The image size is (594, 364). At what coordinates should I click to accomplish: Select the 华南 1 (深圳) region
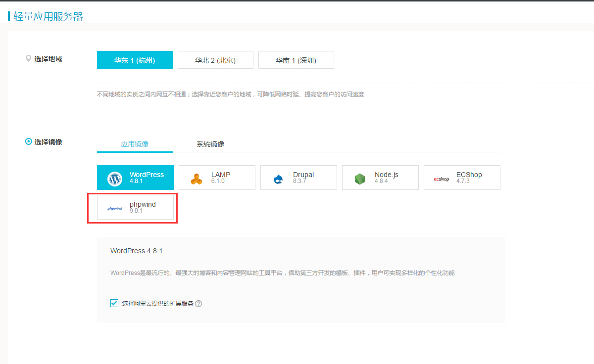tap(296, 60)
